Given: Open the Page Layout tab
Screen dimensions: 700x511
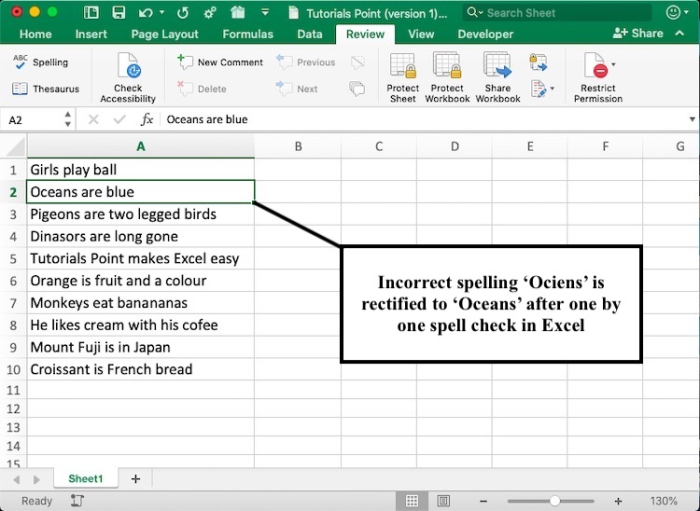Looking at the screenshot, I should [165, 34].
